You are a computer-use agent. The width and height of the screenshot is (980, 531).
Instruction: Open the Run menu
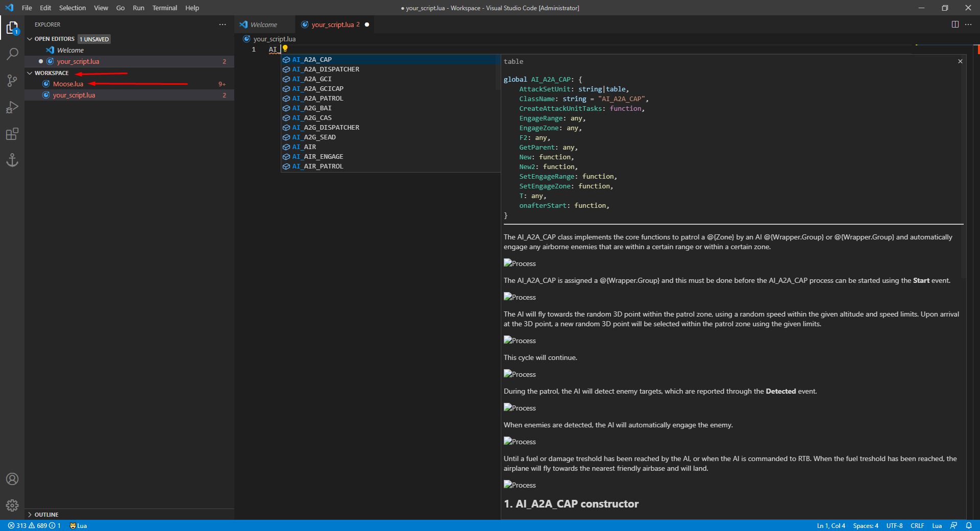(x=138, y=8)
